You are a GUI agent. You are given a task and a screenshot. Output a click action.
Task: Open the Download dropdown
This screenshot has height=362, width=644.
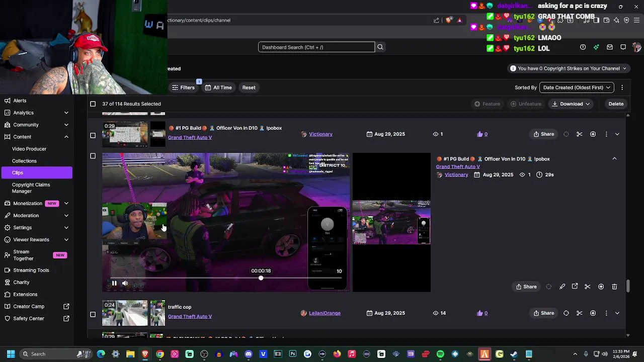[x=571, y=104]
